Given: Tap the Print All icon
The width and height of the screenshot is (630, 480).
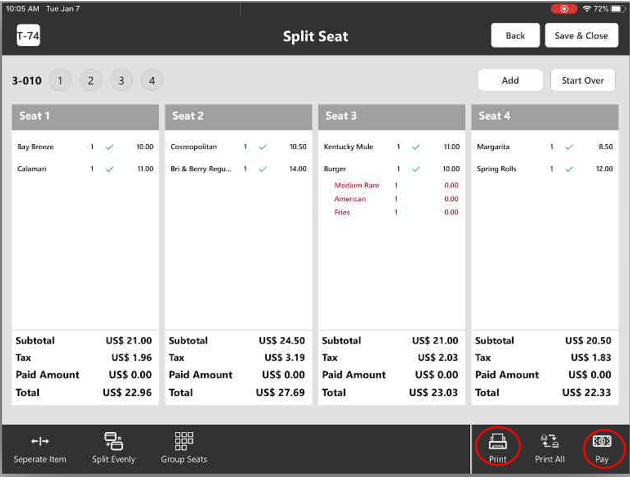Looking at the screenshot, I should [x=549, y=441].
